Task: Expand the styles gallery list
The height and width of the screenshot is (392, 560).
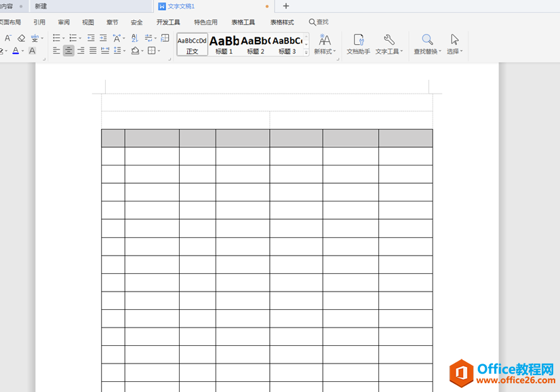Action: pos(306,52)
